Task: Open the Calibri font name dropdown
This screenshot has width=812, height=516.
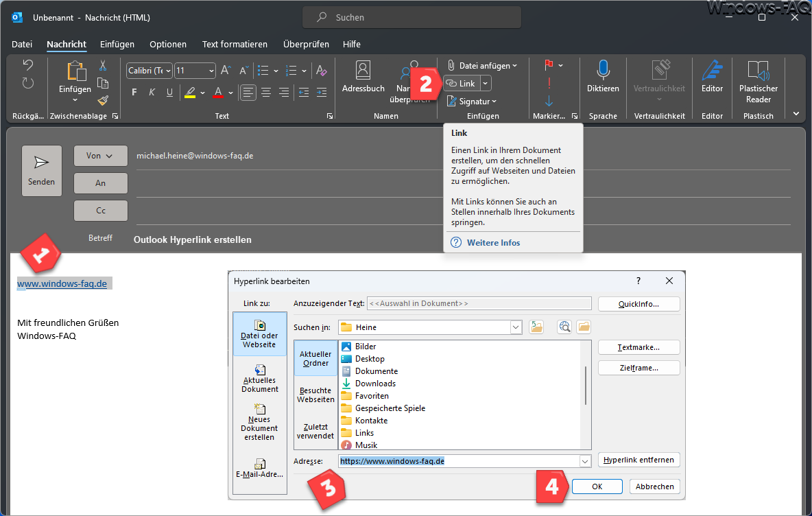Action: pos(168,71)
